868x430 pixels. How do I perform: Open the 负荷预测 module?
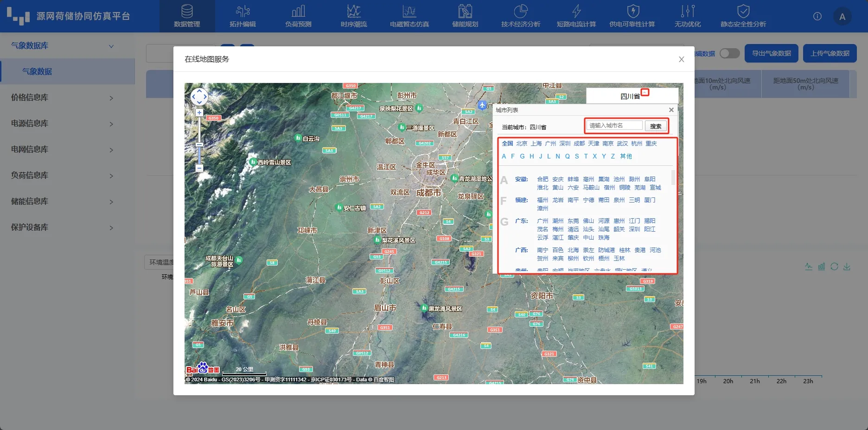point(299,16)
